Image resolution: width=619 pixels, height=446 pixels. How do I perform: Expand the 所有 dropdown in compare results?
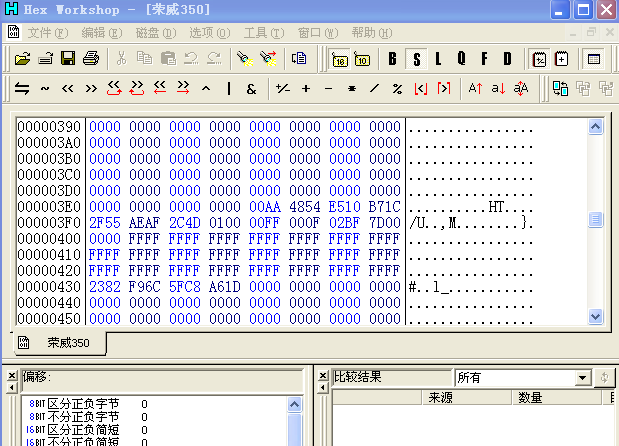pyautogui.click(x=582, y=378)
